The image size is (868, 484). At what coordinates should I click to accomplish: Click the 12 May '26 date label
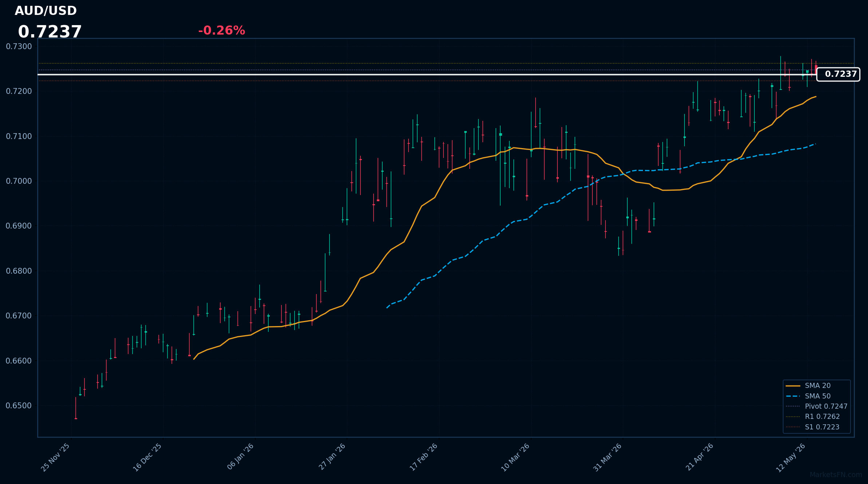click(791, 457)
